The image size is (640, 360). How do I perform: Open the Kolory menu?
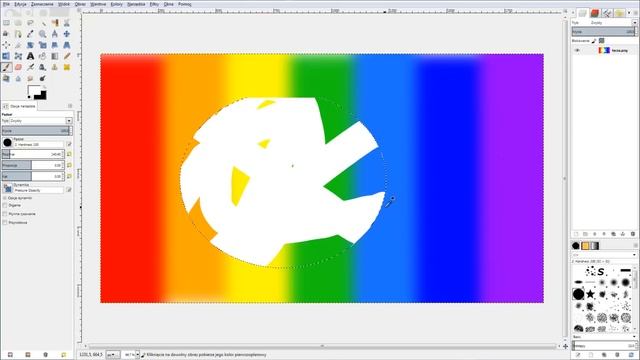(x=116, y=4)
